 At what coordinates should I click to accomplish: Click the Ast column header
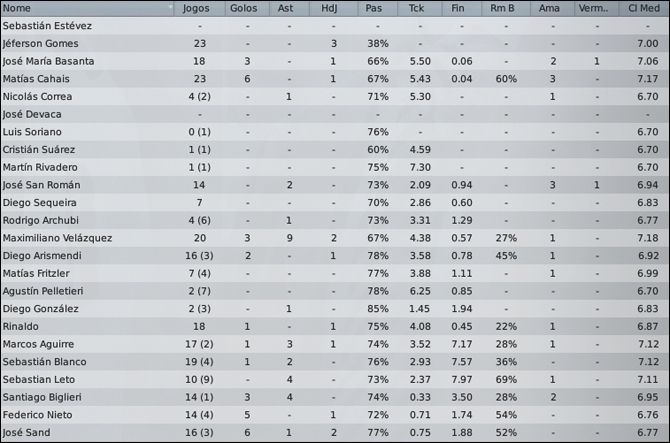pos(288,8)
